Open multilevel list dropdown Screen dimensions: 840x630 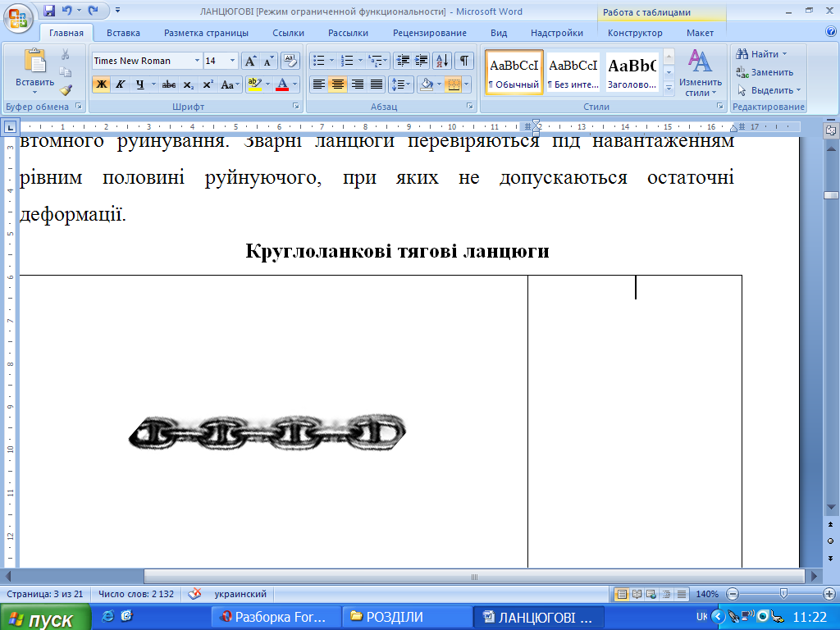pos(386,61)
